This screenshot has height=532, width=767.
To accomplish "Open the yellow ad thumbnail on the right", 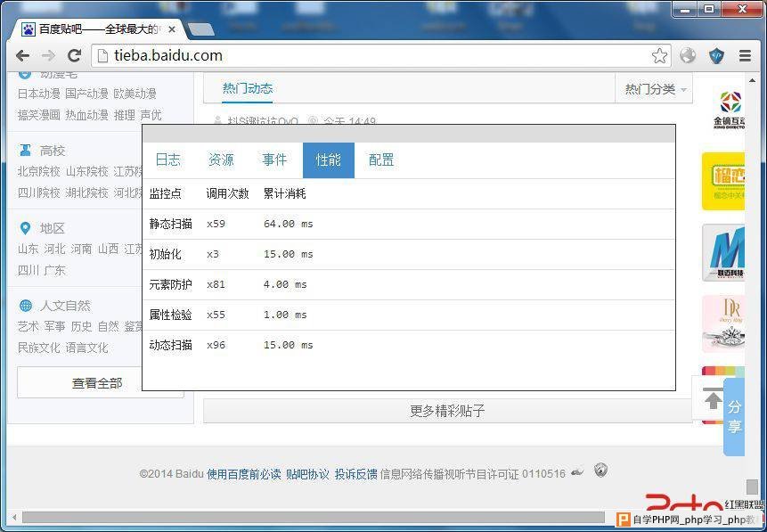I will tap(723, 181).
